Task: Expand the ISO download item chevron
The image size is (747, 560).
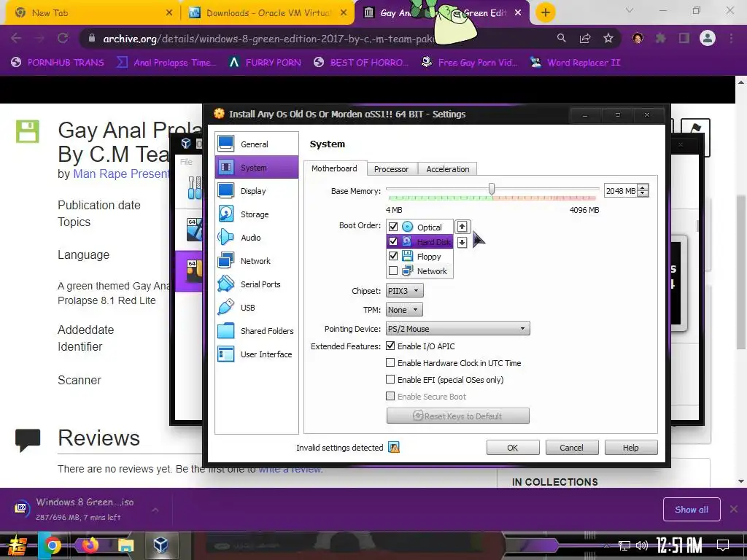Action: [155, 510]
